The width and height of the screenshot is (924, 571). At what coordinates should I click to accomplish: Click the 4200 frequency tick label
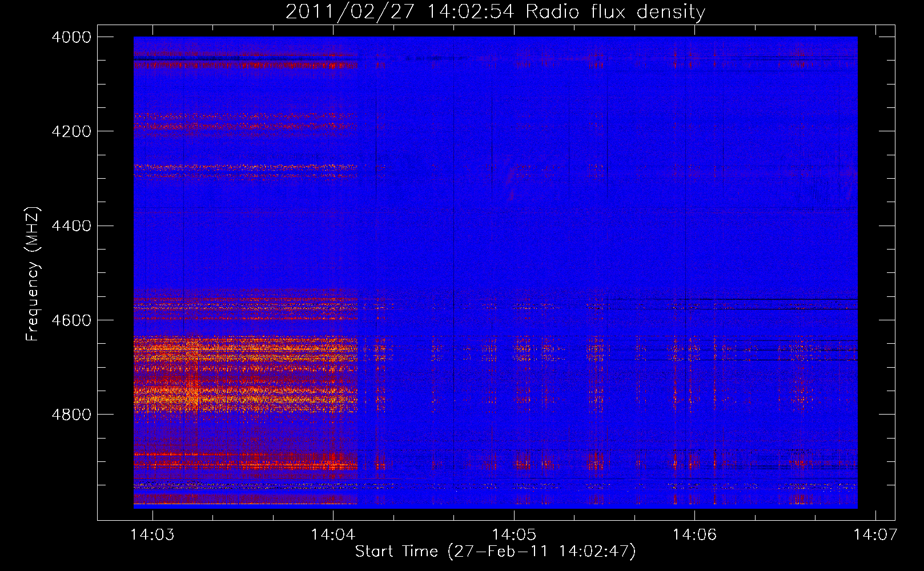coord(71,131)
